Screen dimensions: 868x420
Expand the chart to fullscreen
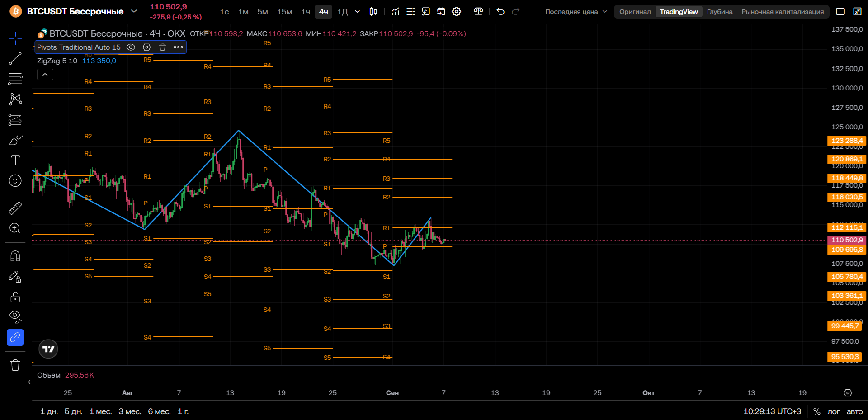point(857,12)
